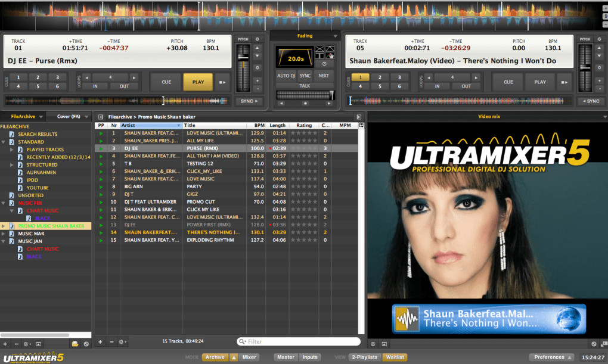Click the clock timer icon in Fading panel
This screenshot has width=608, height=364.
pos(324,64)
